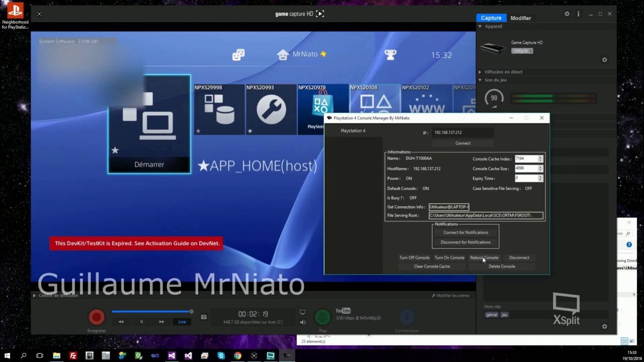644x362 pixels.
Task: Click the rewind playback button
Action: tap(121, 322)
